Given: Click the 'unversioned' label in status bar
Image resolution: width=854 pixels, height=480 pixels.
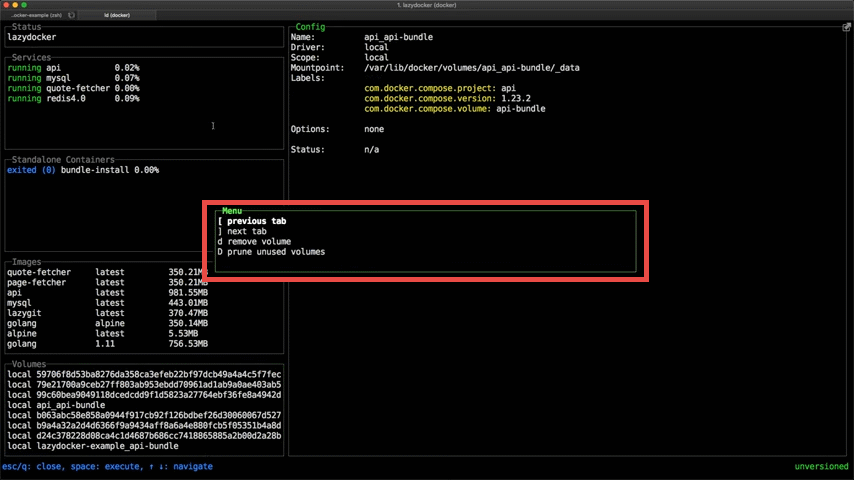Looking at the screenshot, I should tap(821, 467).
